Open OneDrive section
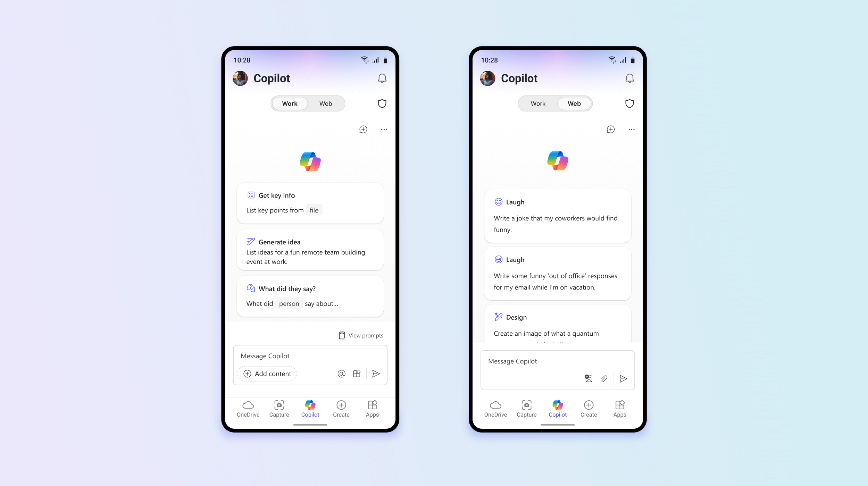Viewport: 868px width, 486px height. [x=248, y=408]
